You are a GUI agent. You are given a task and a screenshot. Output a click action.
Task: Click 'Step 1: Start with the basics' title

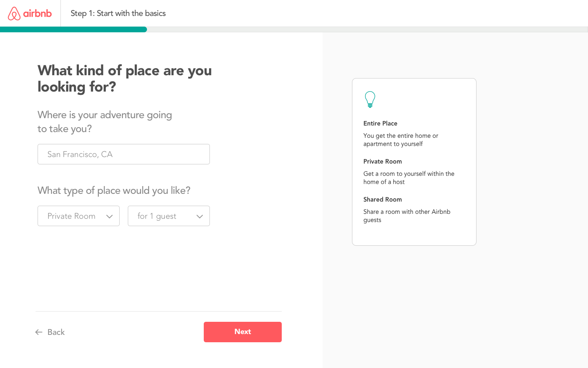118,13
